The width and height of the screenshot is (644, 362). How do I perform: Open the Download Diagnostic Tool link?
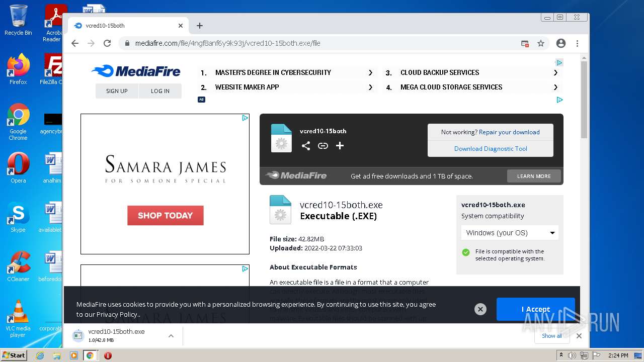(491, 149)
